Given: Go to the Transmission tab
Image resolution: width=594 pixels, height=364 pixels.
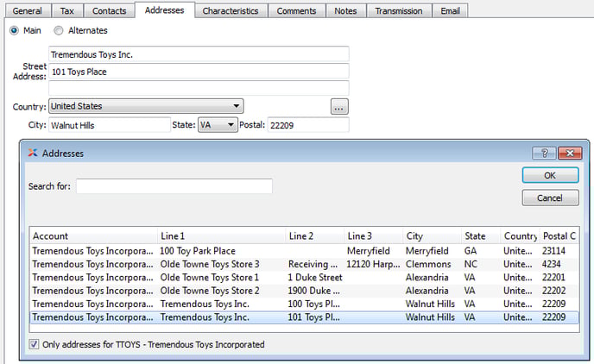Looking at the screenshot, I should point(399,11).
